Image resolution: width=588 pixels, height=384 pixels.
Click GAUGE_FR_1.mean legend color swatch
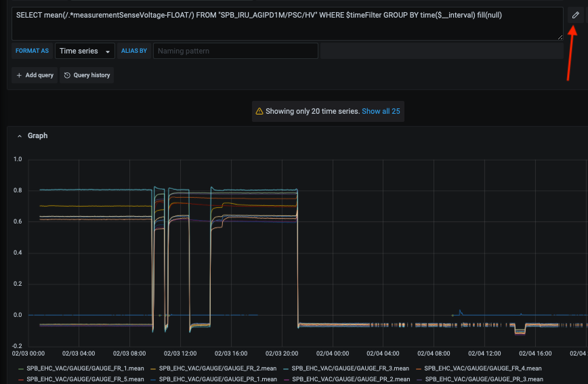point(21,369)
